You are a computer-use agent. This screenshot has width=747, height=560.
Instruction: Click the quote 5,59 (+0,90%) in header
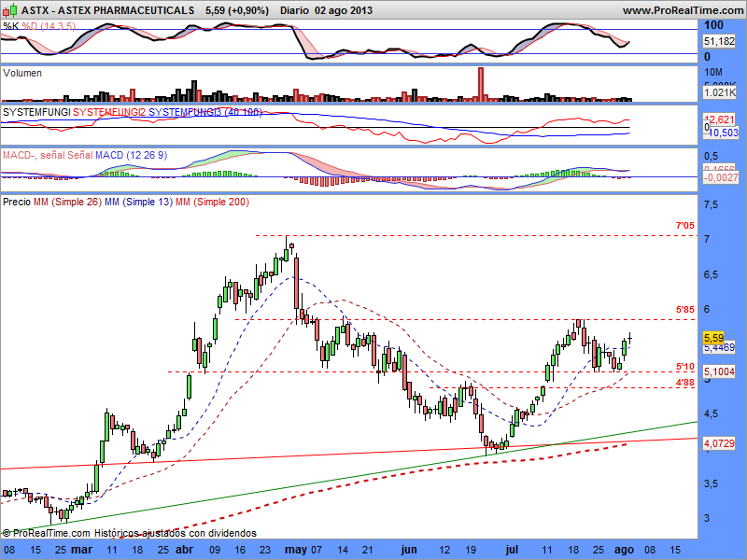(237, 10)
